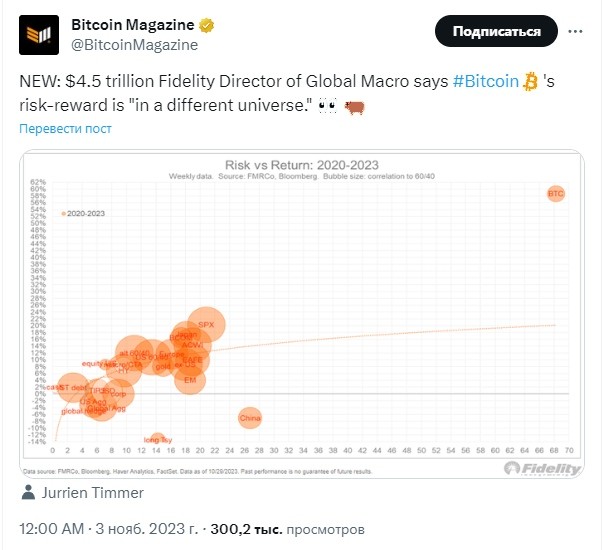Open the @BitcoinMagazine handle
Screen dimensions: 606x550
click(x=134, y=45)
